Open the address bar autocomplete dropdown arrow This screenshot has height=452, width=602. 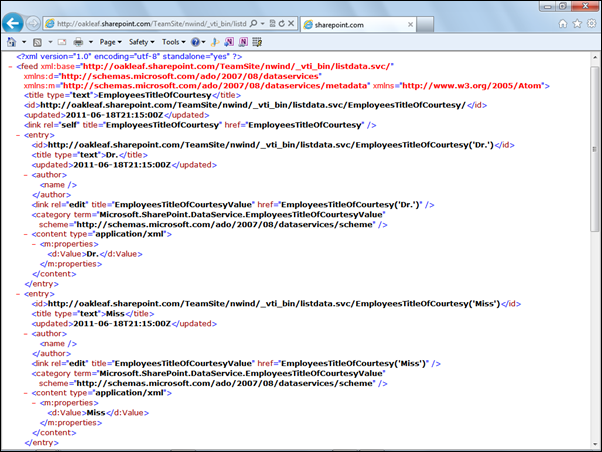pyautogui.click(x=263, y=23)
